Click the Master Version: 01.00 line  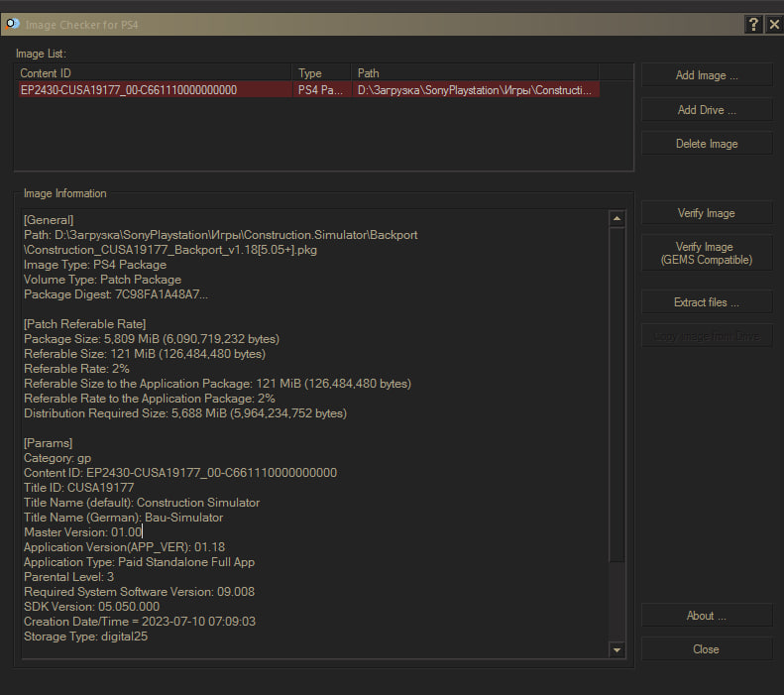pyautogui.click(x=83, y=532)
